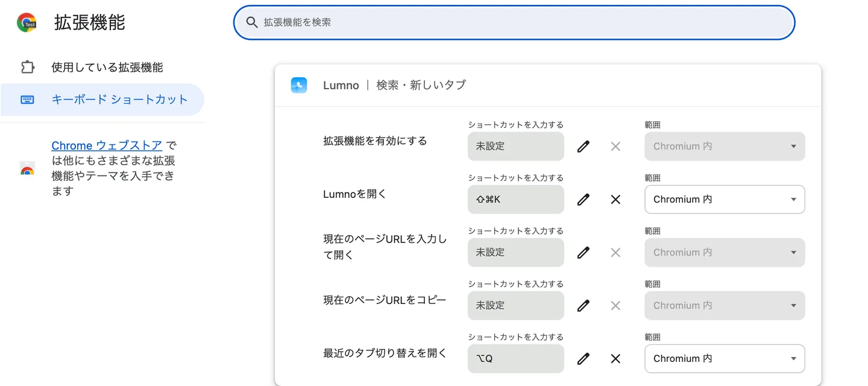
Task: Click the 最近のタブ切り替えを開く command label
Action: 385,353
